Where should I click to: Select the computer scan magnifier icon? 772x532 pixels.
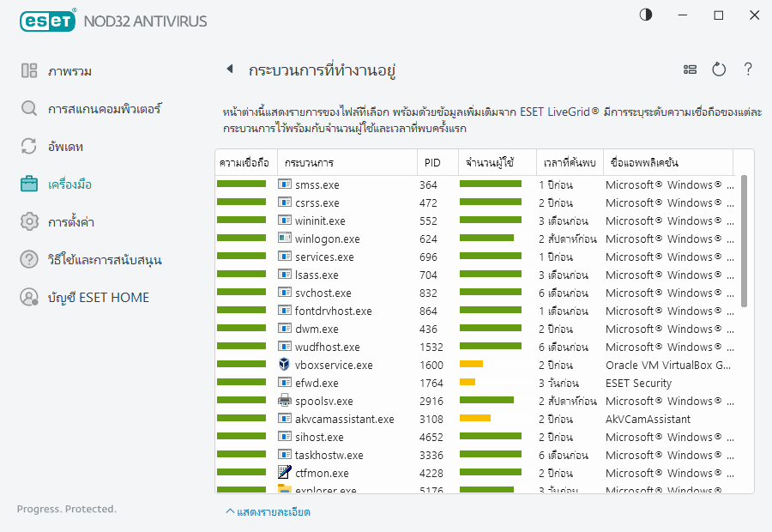(29, 108)
